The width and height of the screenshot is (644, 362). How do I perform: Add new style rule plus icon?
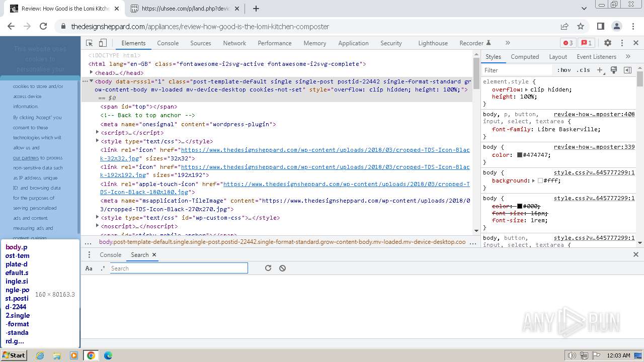point(600,70)
